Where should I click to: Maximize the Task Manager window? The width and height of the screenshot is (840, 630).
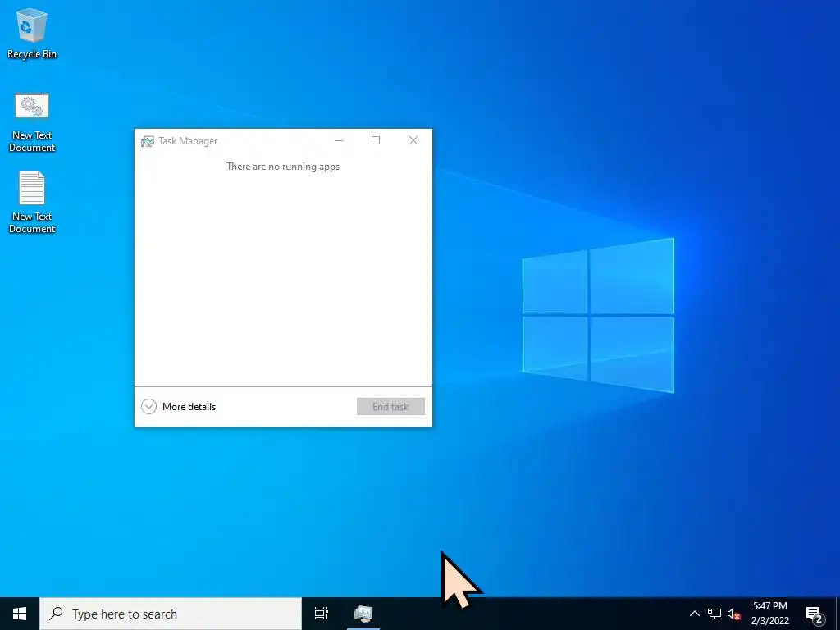click(376, 140)
